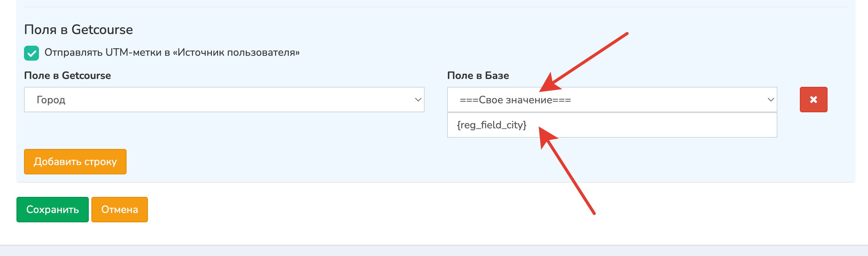
Task: Cancel changes with the Отмена button
Action: pyautogui.click(x=119, y=210)
